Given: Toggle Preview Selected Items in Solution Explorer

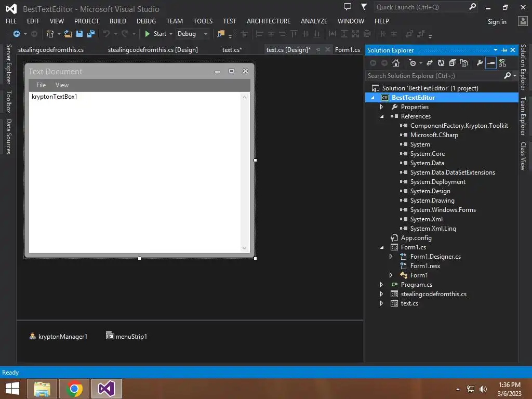Looking at the screenshot, I should click(x=491, y=63).
